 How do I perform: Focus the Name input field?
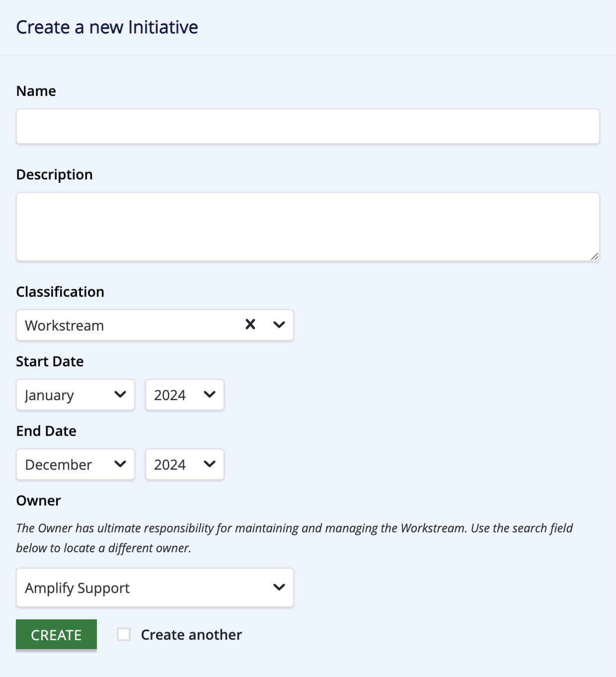click(308, 126)
